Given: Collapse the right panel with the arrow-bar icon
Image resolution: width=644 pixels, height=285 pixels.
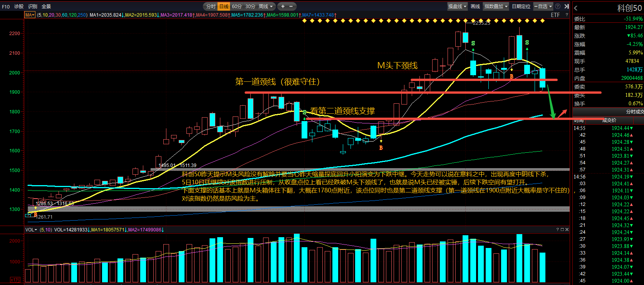Looking at the screenshot, I should tap(567, 6).
